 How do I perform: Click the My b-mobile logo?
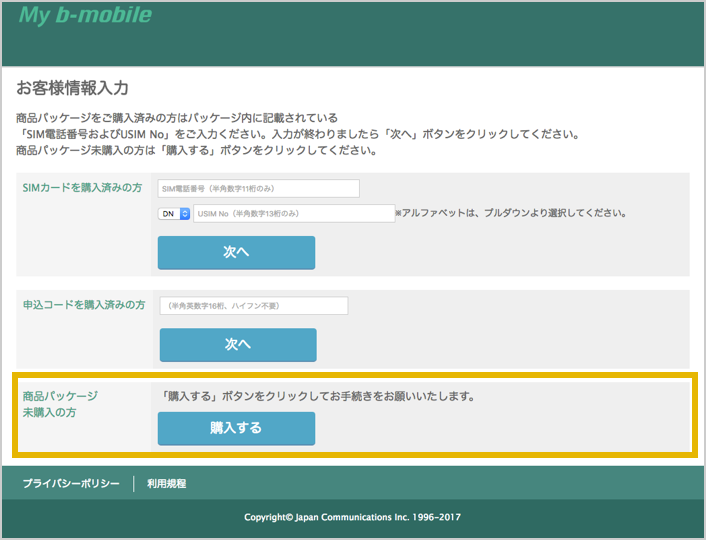(x=85, y=15)
